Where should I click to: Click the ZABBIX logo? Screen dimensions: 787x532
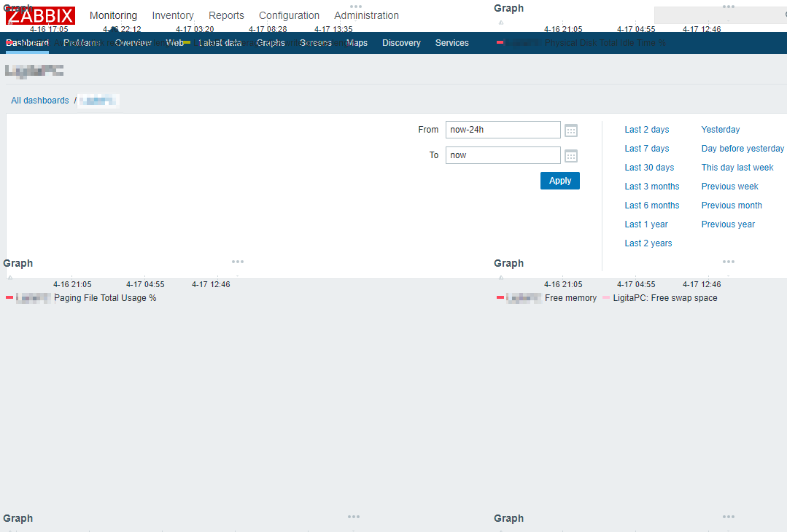click(40, 15)
